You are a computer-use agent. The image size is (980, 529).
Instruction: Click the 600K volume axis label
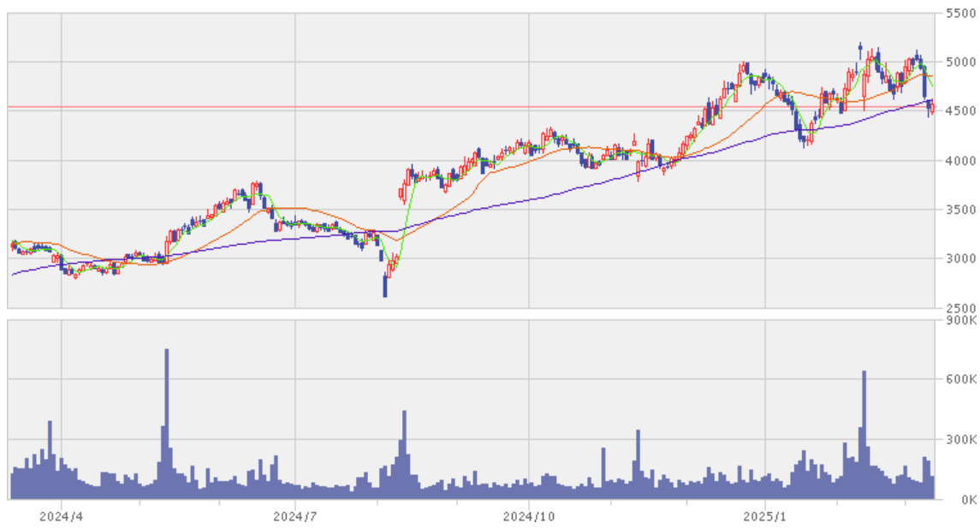961,379
